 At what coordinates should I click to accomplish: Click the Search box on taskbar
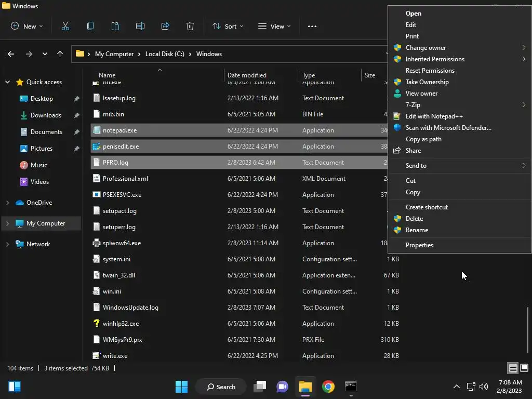pos(221,387)
